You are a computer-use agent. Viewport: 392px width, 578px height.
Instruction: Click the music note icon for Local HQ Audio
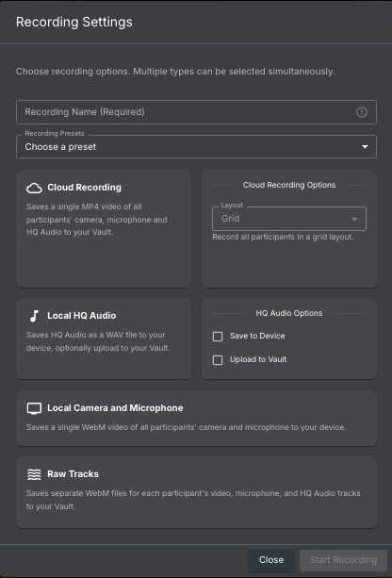[34, 316]
